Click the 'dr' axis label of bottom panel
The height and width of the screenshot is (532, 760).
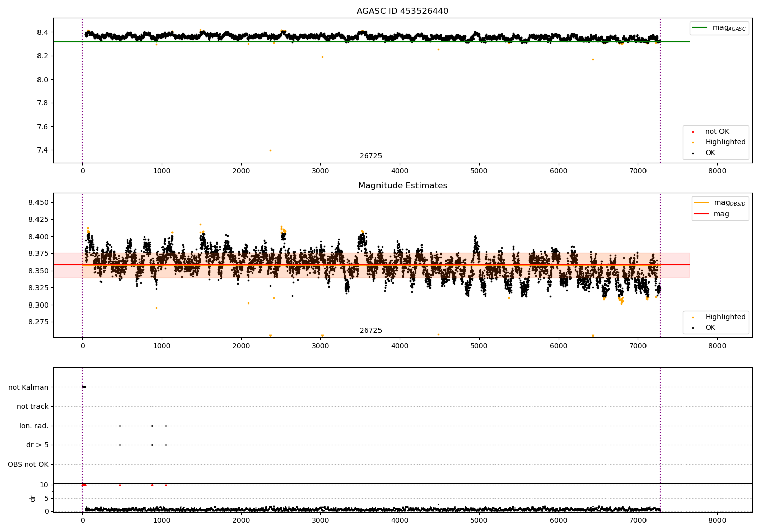coord(33,498)
